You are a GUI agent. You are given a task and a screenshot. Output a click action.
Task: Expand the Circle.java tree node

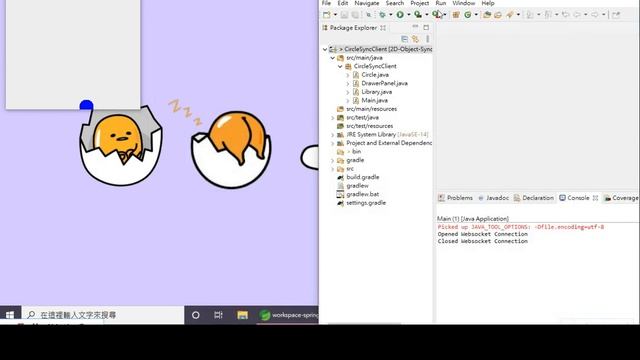[348, 75]
